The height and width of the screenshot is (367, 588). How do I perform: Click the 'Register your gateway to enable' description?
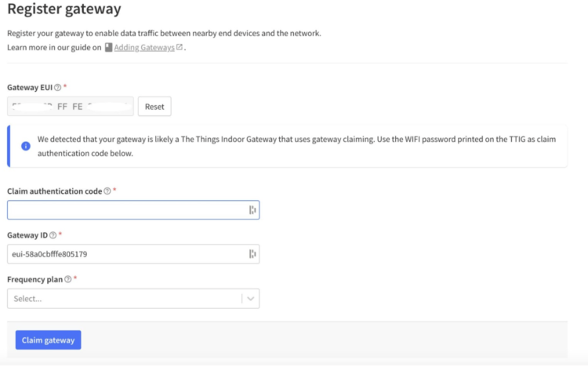point(164,34)
